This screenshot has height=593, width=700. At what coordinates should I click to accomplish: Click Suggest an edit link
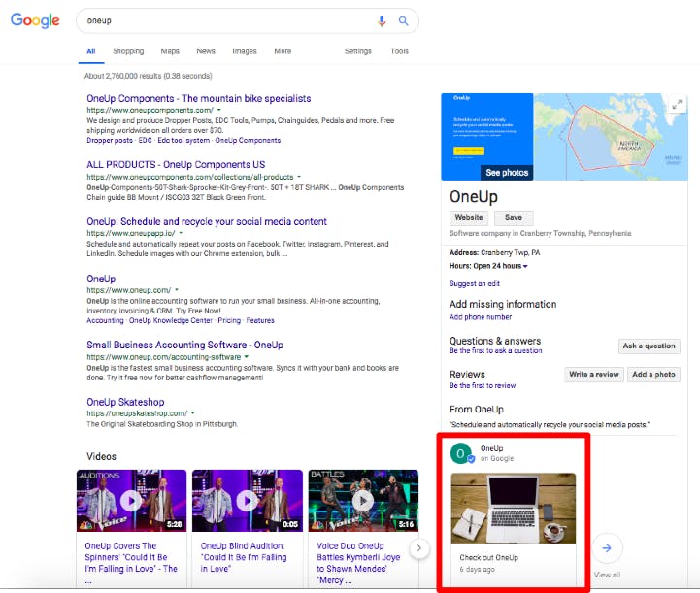pyautogui.click(x=475, y=283)
